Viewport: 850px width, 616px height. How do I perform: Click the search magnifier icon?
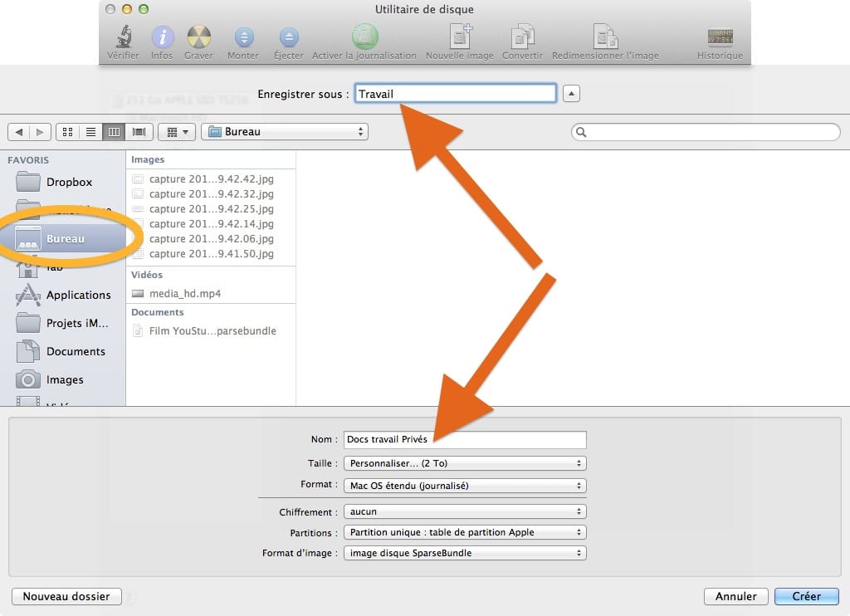click(581, 132)
